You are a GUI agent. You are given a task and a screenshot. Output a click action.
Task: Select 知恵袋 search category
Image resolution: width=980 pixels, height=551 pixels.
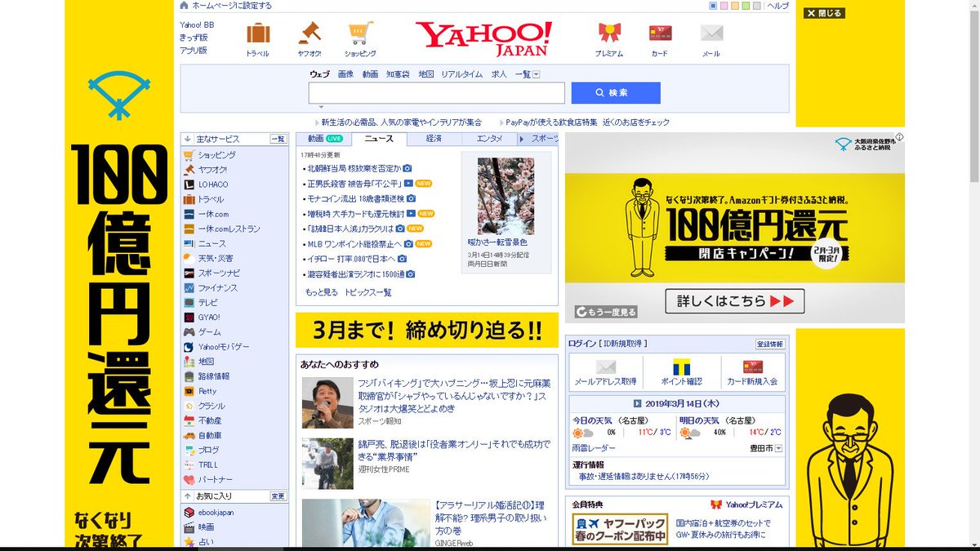click(x=398, y=74)
